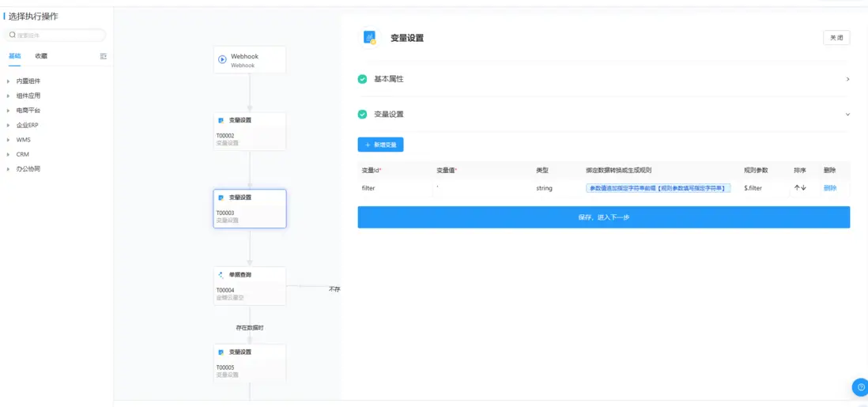The image size is (868, 407).
Task: Collapse the 变量设置 section chevron
Action: pos(847,114)
